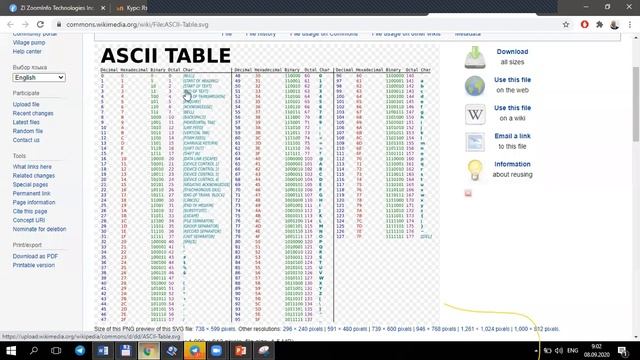Click the page vertical scrollbar thumb
Viewport: 640px width, 360px height.
(x=636, y=104)
